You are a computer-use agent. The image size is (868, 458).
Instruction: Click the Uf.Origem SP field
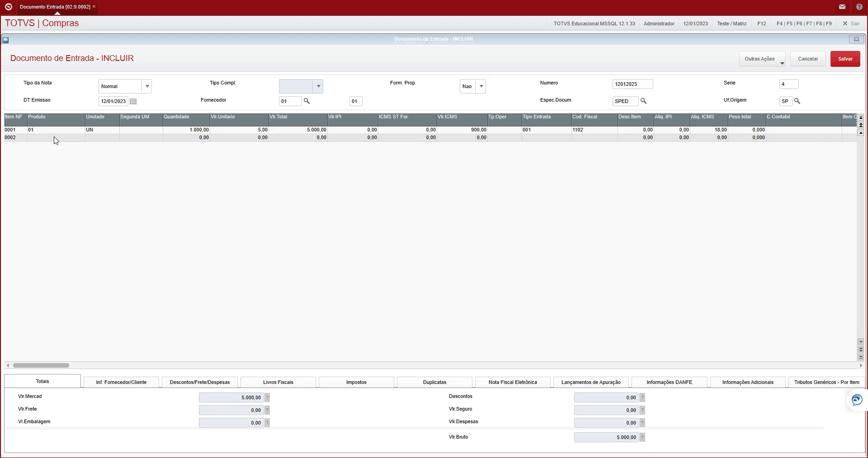tap(786, 101)
